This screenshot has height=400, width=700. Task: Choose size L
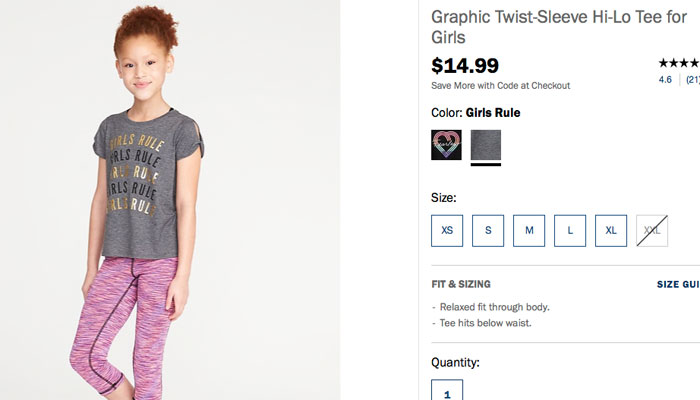tap(570, 230)
